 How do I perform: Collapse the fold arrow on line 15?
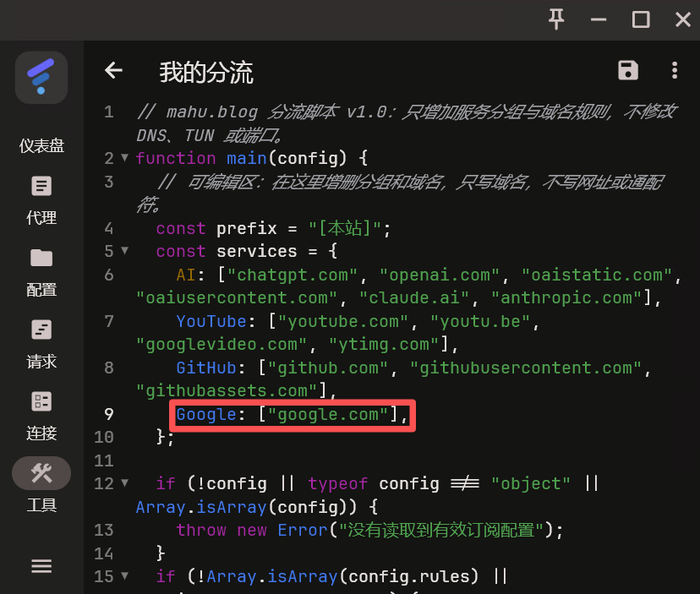[125, 575]
